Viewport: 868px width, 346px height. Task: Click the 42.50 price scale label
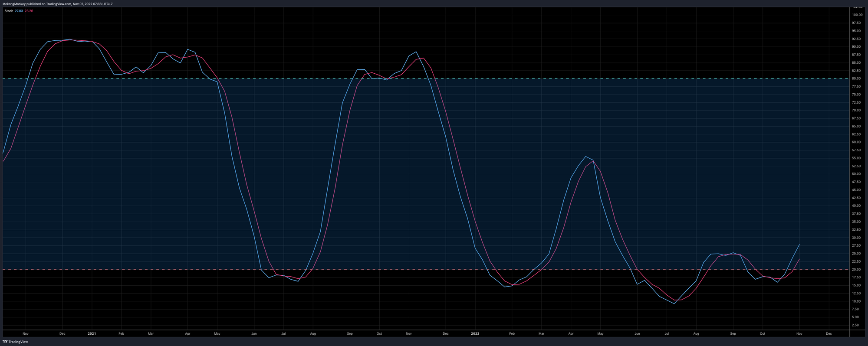click(856, 198)
